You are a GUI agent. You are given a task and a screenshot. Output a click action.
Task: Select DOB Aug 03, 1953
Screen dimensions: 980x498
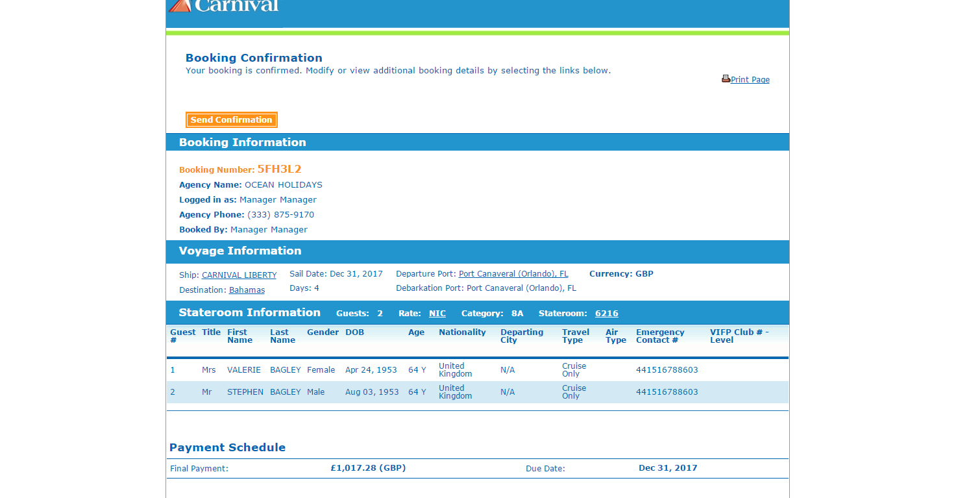[x=372, y=392]
